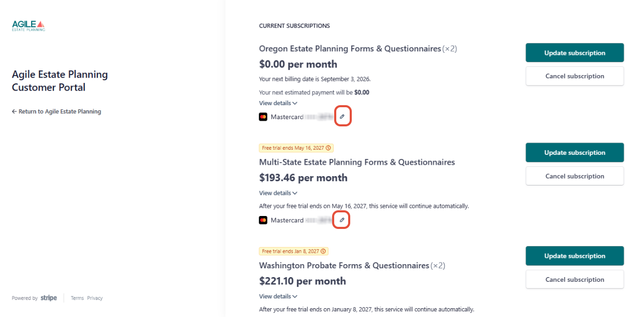Click Mastercard icon under Multi-State subscription
Image resolution: width=644 pixels, height=317 pixels.
(263, 220)
